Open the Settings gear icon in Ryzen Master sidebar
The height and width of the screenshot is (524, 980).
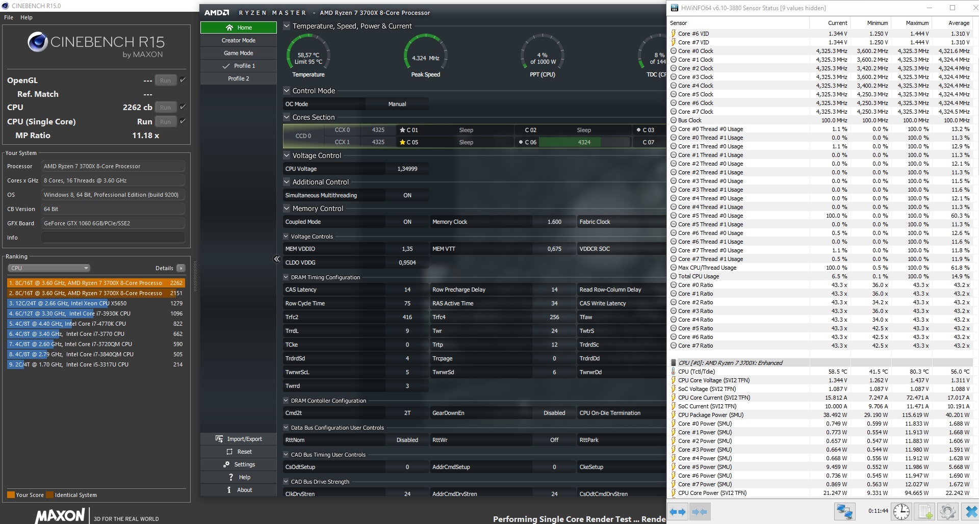[226, 464]
